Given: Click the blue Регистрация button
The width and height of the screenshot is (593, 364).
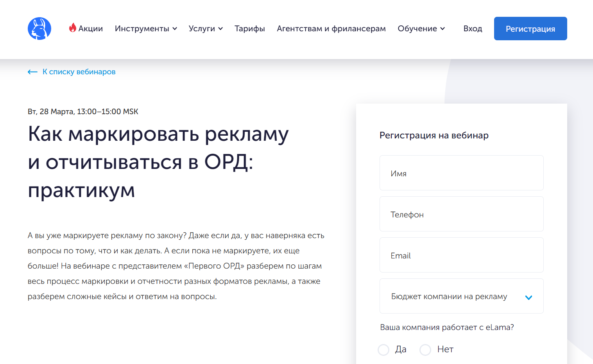Looking at the screenshot, I should [x=530, y=29].
